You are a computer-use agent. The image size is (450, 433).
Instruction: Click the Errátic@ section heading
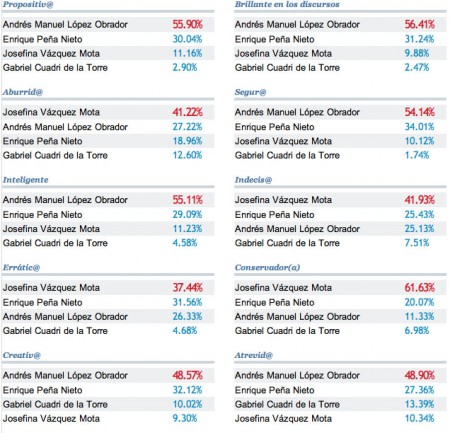(21, 267)
